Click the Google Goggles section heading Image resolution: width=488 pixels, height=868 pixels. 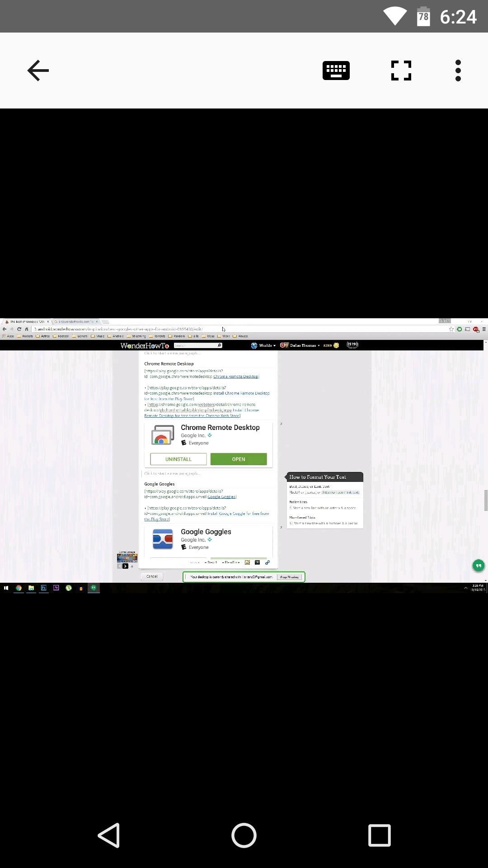(x=160, y=484)
